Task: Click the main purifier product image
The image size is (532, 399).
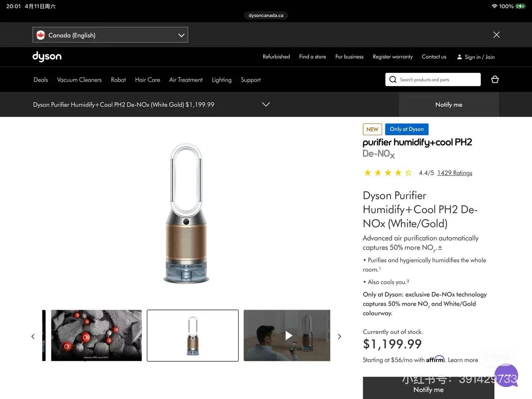Action: pyautogui.click(x=186, y=214)
